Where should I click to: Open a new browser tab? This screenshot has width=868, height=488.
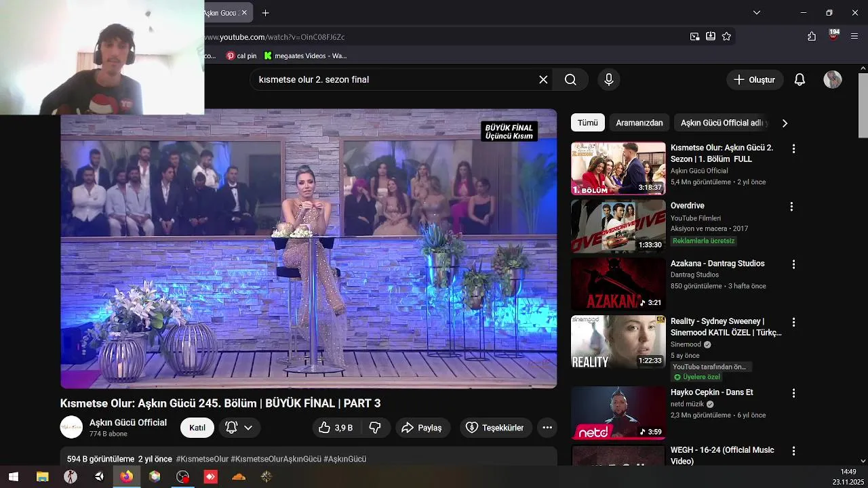pyautogui.click(x=265, y=13)
